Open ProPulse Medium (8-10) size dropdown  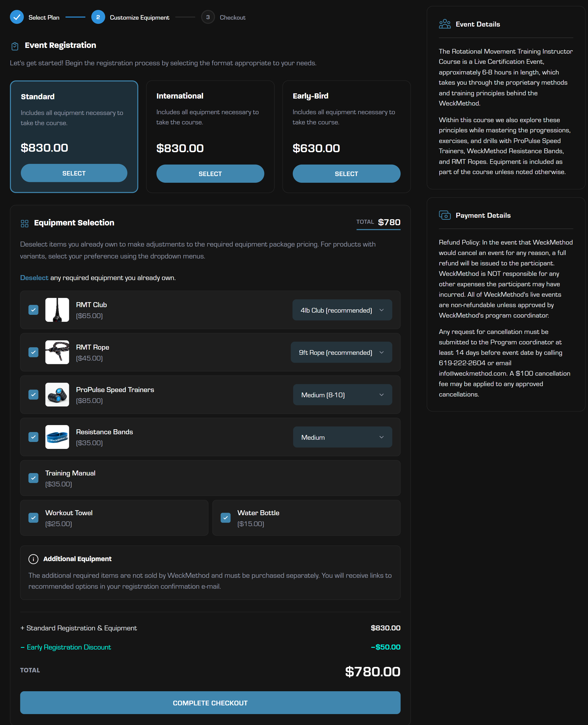pyautogui.click(x=342, y=395)
